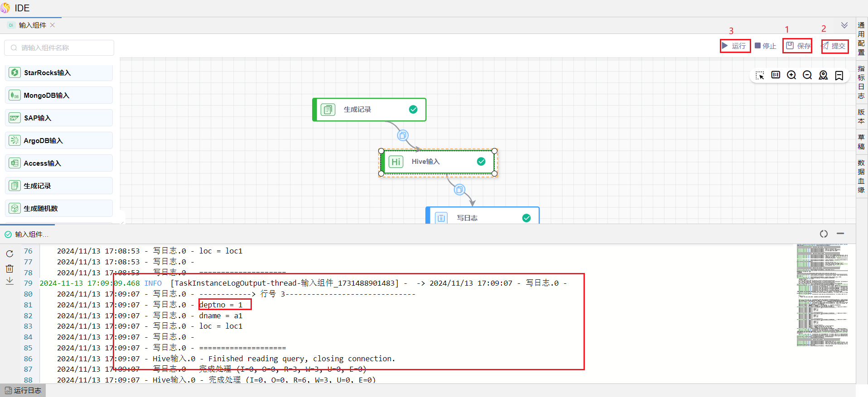Screen dimensions: 868x397
Task: Focus the component name search field
Action: (x=59, y=48)
